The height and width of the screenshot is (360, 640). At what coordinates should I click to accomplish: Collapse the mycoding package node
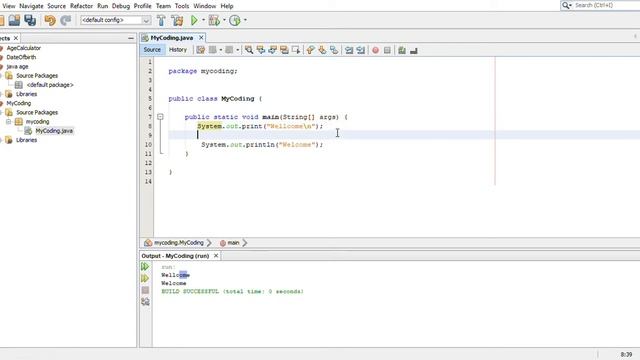(9, 122)
